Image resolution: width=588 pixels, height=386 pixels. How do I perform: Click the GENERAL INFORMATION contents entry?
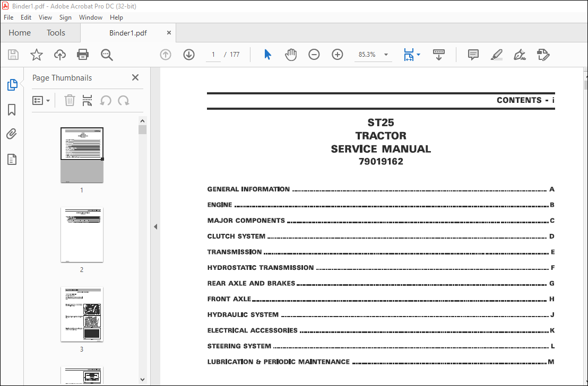[x=381, y=189]
